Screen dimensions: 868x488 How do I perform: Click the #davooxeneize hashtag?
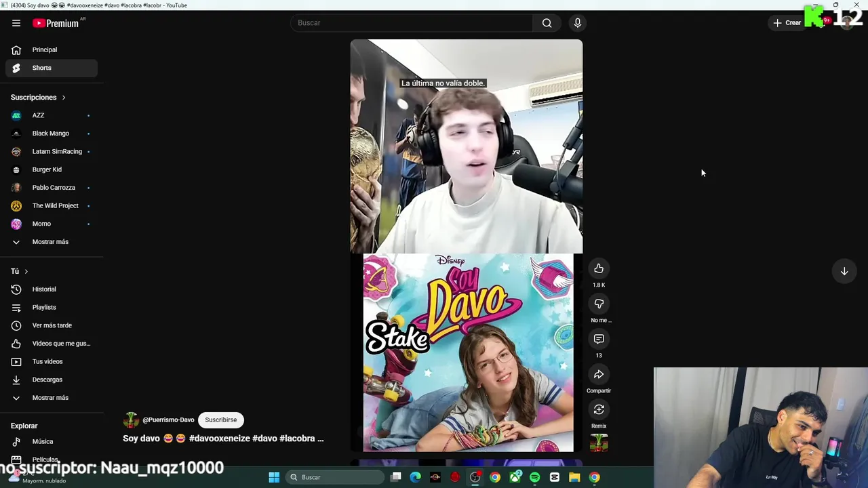(x=219, y=439)
